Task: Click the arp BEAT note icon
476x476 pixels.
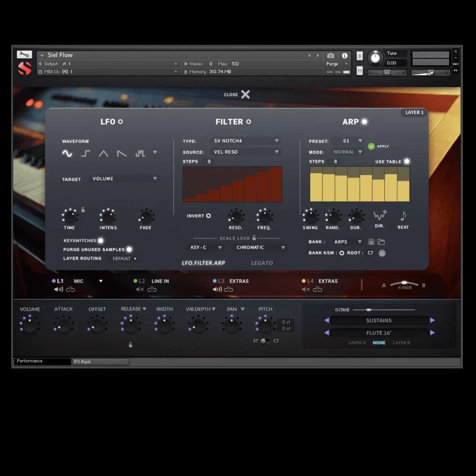Action: tap(403, 216)
